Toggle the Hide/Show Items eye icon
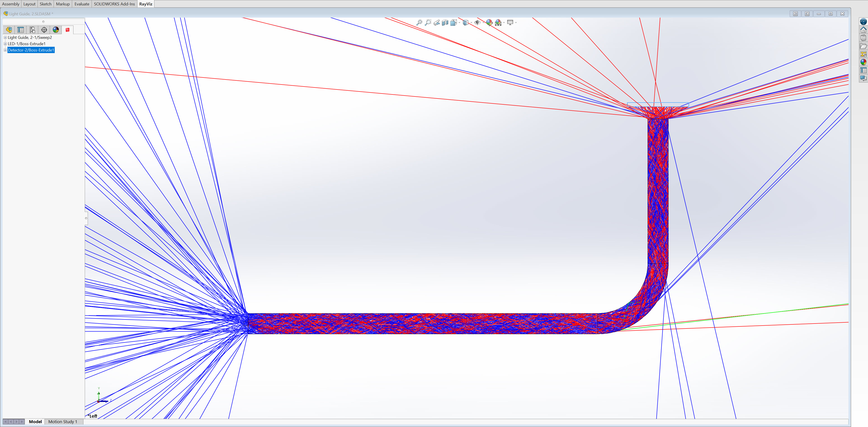 [x=477, y=23]
